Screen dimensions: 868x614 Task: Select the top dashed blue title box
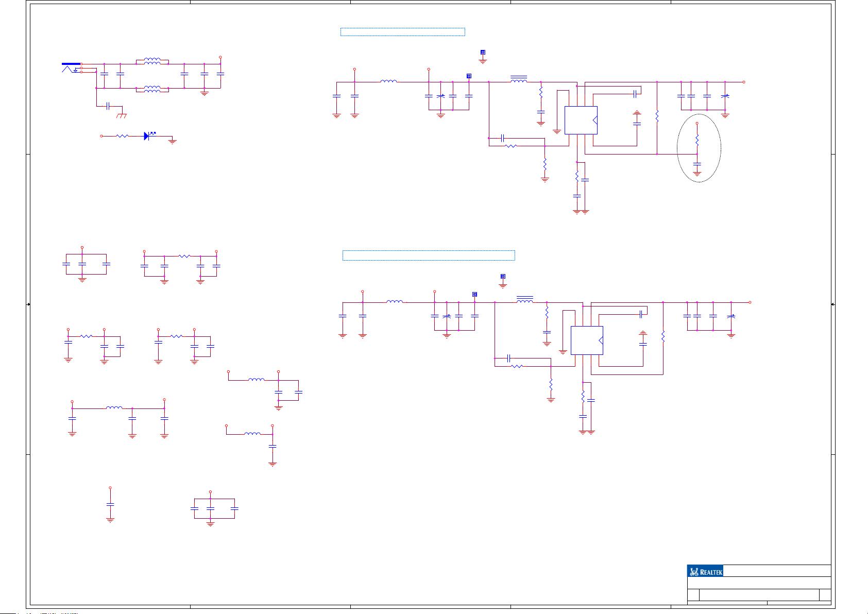(402, 32)
